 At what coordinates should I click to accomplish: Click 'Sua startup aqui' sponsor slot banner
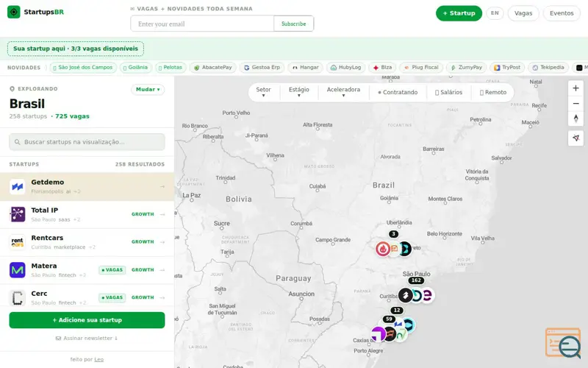point(76,49)
